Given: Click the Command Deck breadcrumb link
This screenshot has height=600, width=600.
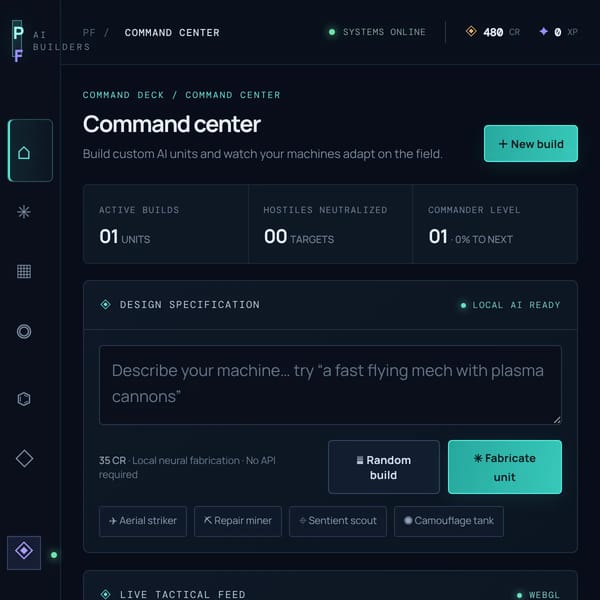Looking at the screenshot, I should click(123, 95).
